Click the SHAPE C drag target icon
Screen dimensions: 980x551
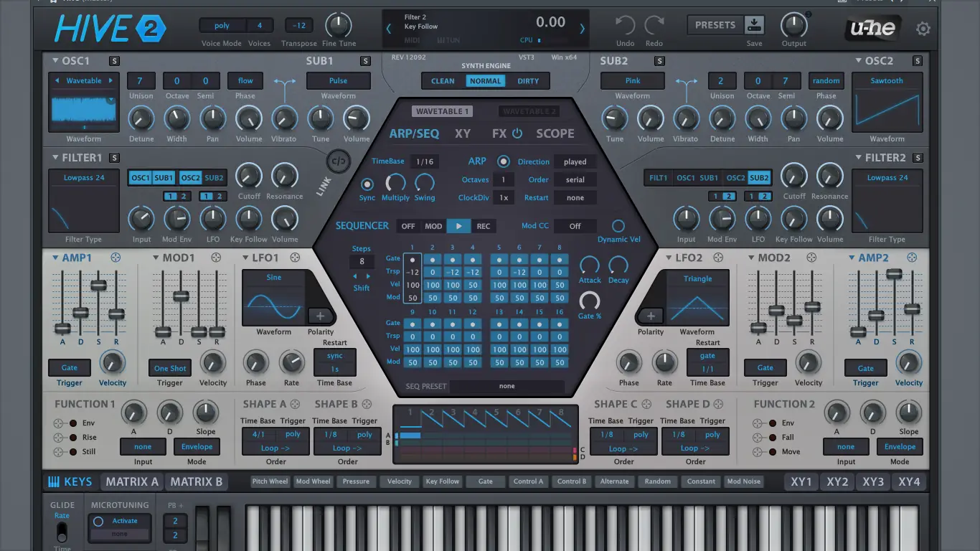coord(646,404)
